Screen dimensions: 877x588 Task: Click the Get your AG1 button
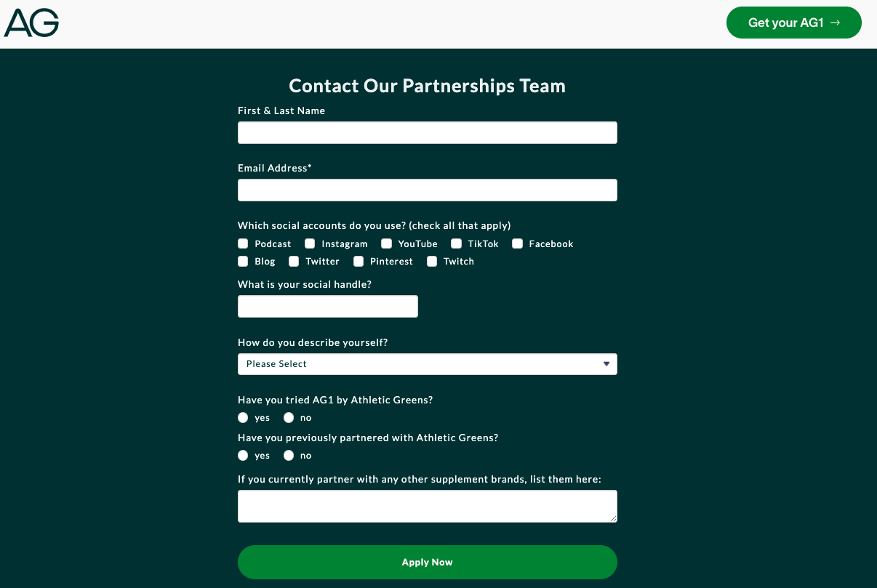pyautogui.click(x=794, y=23)
